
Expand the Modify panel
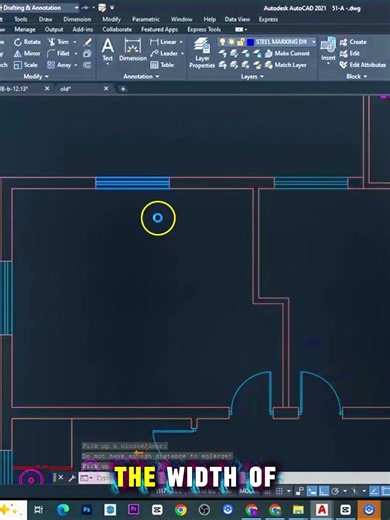tap(36, 77)
